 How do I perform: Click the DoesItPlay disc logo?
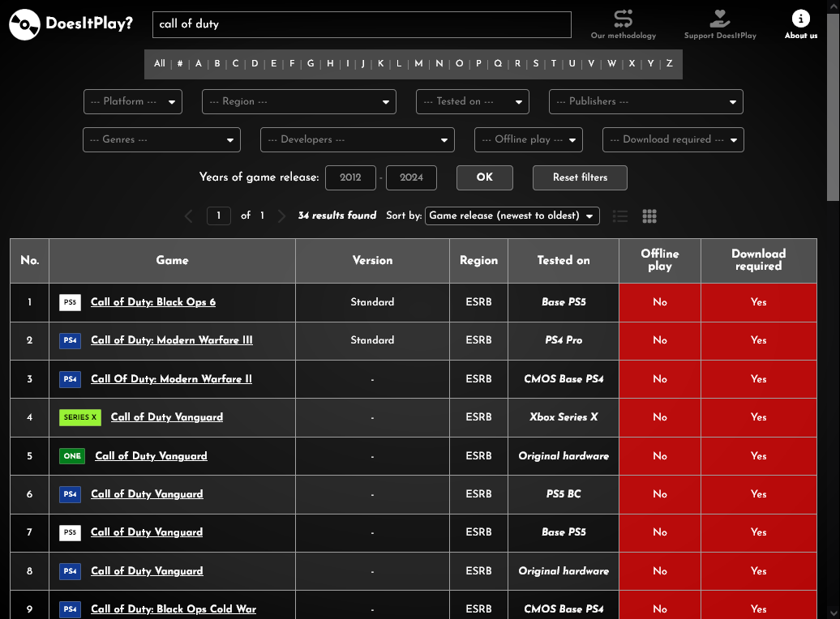point(24,24)
